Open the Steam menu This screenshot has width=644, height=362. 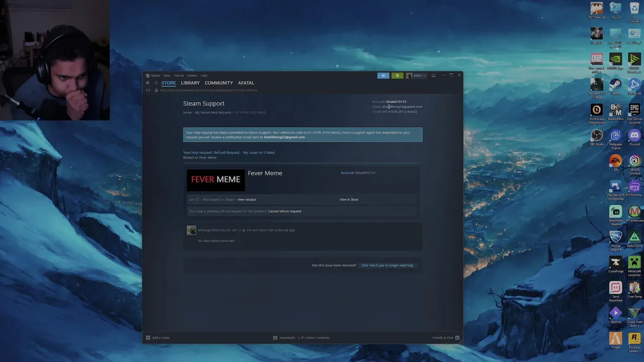[153, 75]
